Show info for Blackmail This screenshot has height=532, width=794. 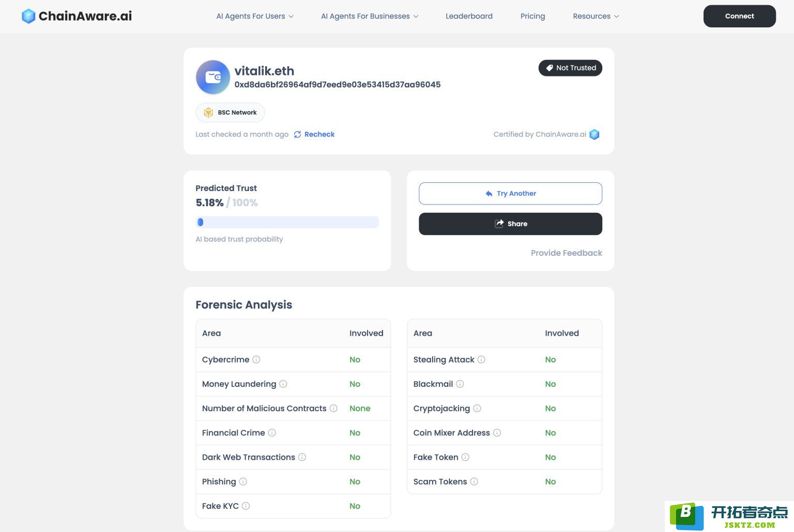tap(460, 384)
